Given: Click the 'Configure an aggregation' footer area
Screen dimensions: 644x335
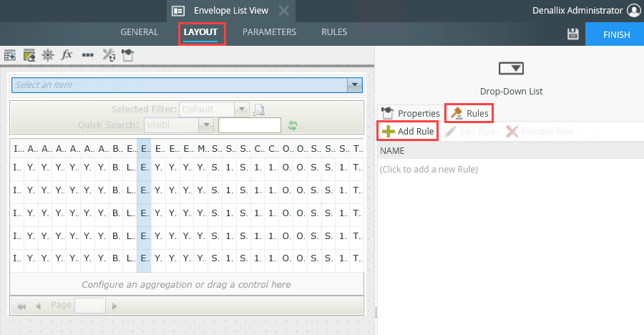Looking at the screenshot, I should pos(187,284).
